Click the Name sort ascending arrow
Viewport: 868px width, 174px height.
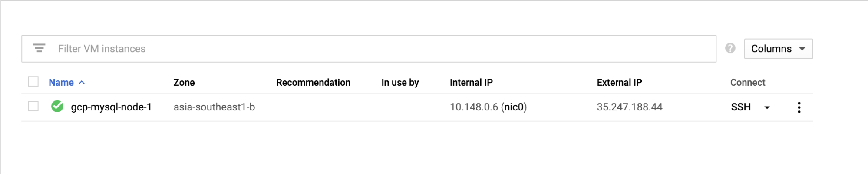tap(82, 83)
